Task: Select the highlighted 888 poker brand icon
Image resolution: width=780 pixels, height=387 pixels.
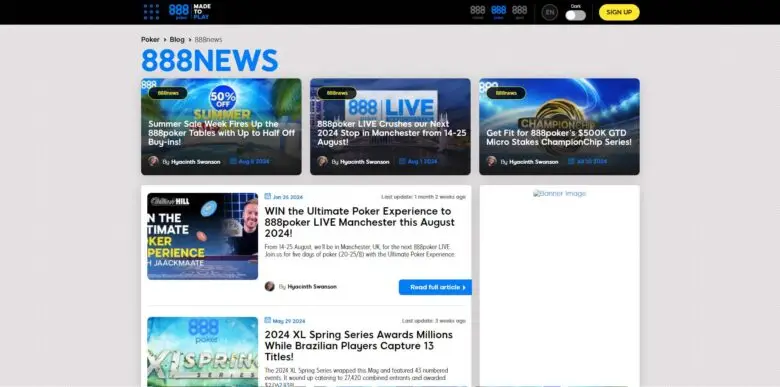Action: coord(498,12)
